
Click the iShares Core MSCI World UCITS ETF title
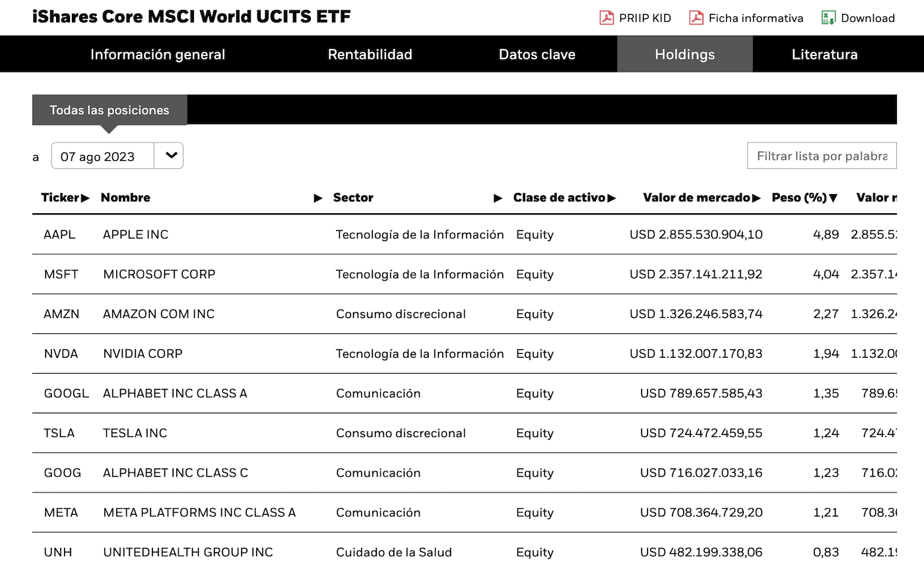click(191, 16)
